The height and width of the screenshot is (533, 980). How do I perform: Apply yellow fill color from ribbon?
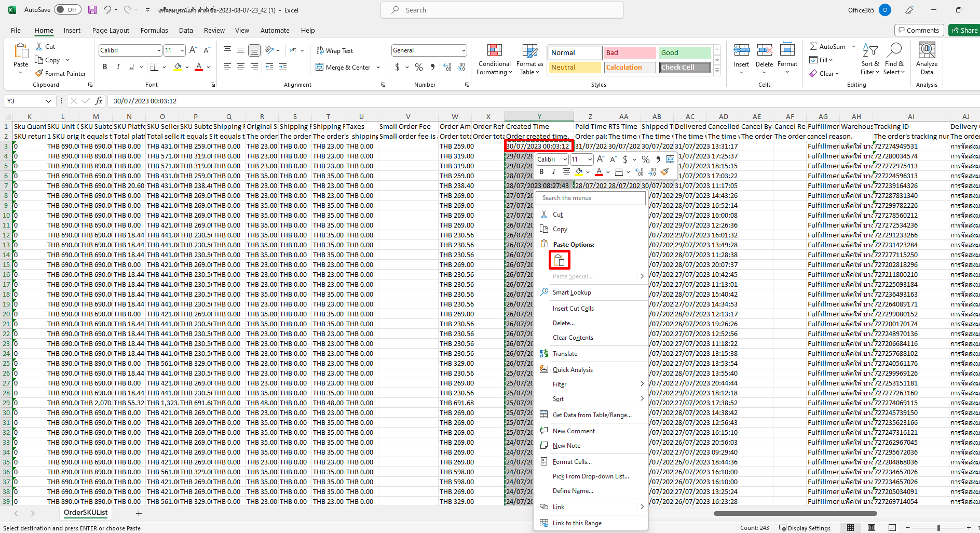[178, 67]
